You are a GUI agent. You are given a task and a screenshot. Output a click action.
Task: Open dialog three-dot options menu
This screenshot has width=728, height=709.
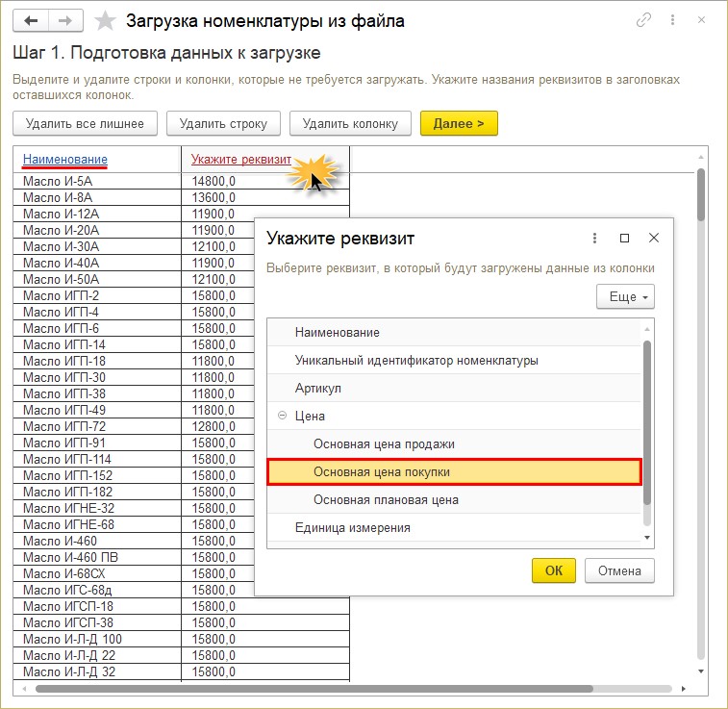pyautogui.click(x=595, y=238)
